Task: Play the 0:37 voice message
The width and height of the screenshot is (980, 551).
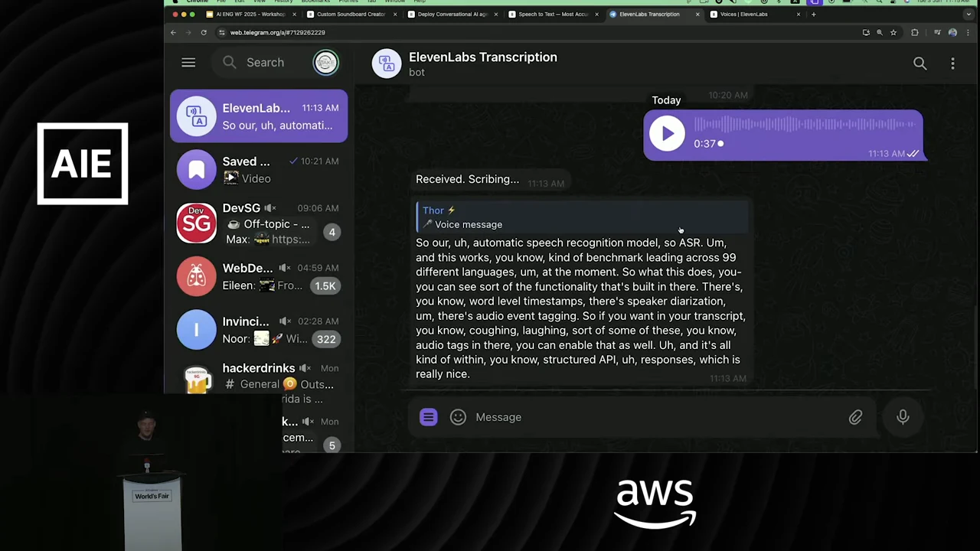Action: pyautogui.click(x=667, y=134)
